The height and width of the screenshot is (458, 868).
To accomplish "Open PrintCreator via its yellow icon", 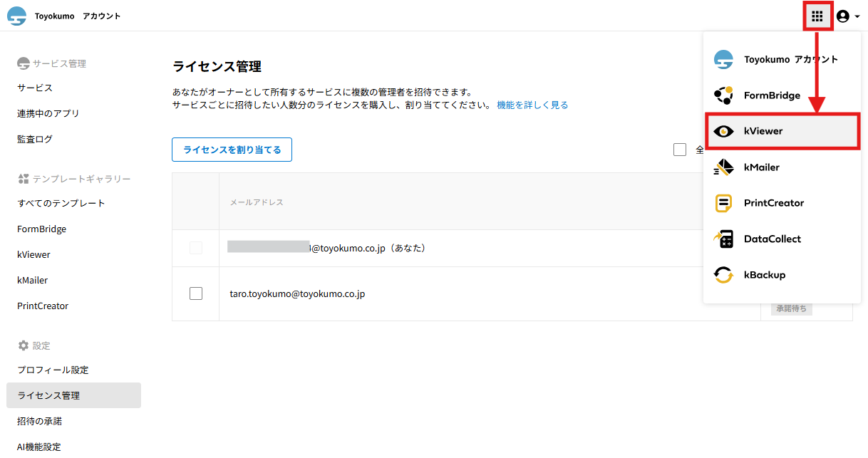I will pos(723,203).
